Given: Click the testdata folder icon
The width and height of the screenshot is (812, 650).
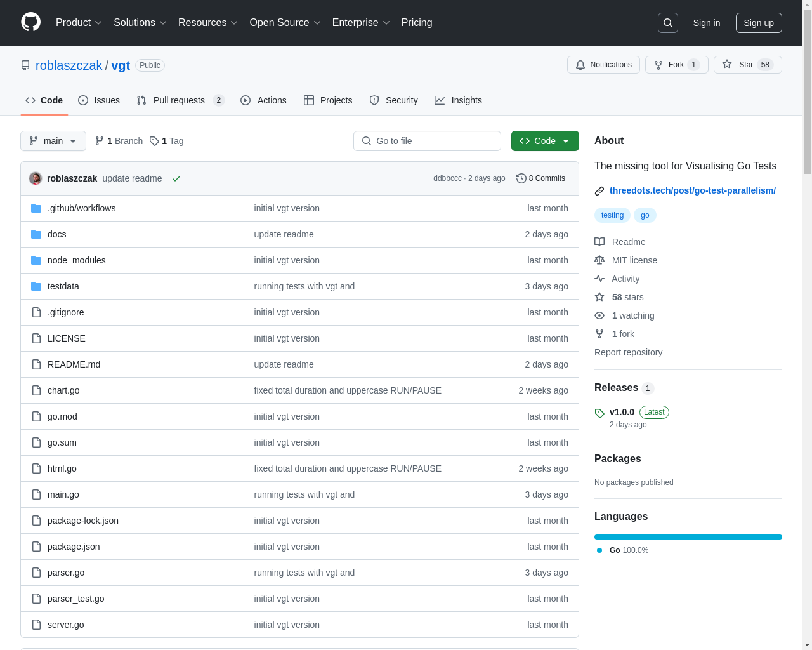Looking at the screenshot, I should tap(36, 286).
